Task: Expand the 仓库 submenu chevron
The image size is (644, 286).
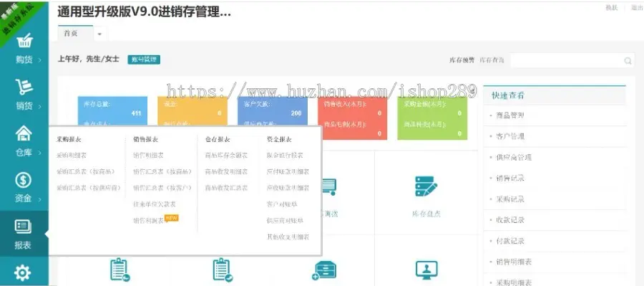Action: click(40, 153)
